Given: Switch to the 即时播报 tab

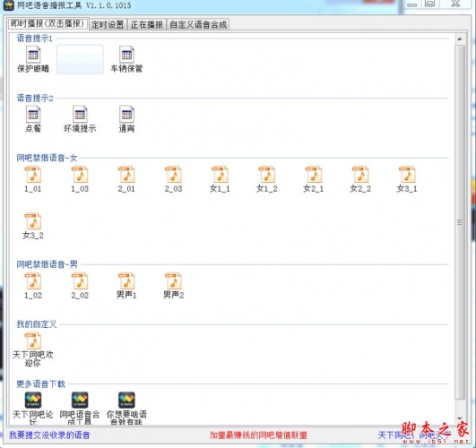Looking at the screenshot, I should [48, 24].
